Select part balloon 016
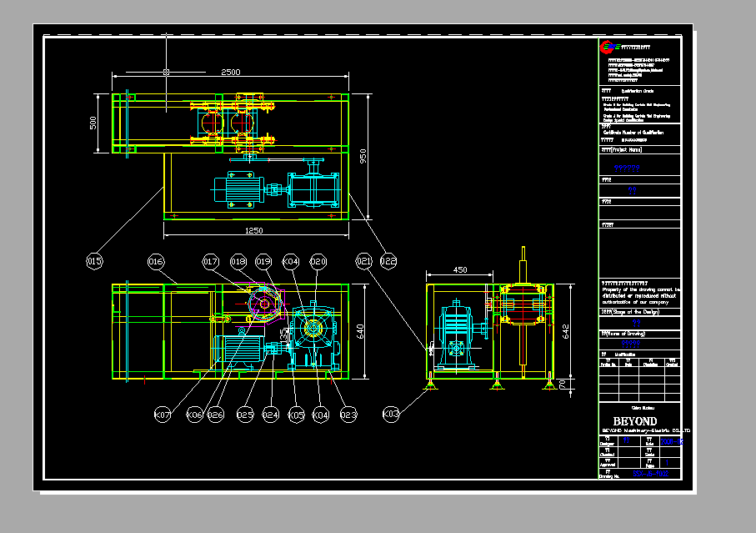 tap(156, 262)
